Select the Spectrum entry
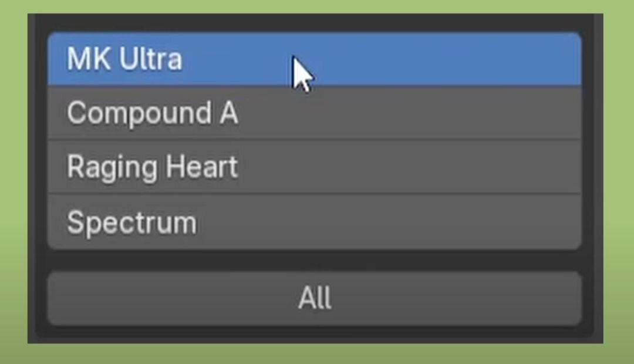The width and height of the screenshot is (634, 364). coord(314,222)
